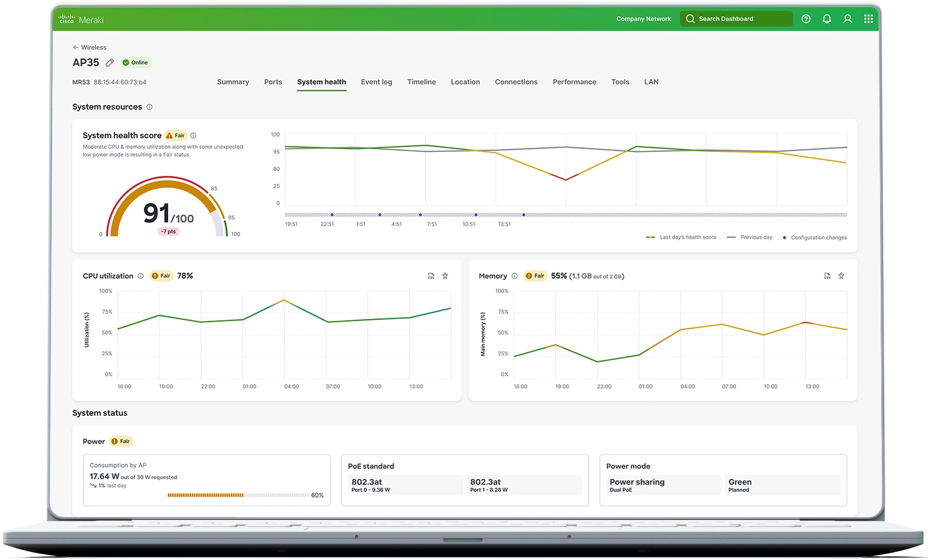This screenshot has width=928, height=560.
Task: Switch to the Event log tab
Action: click(377, 82)
